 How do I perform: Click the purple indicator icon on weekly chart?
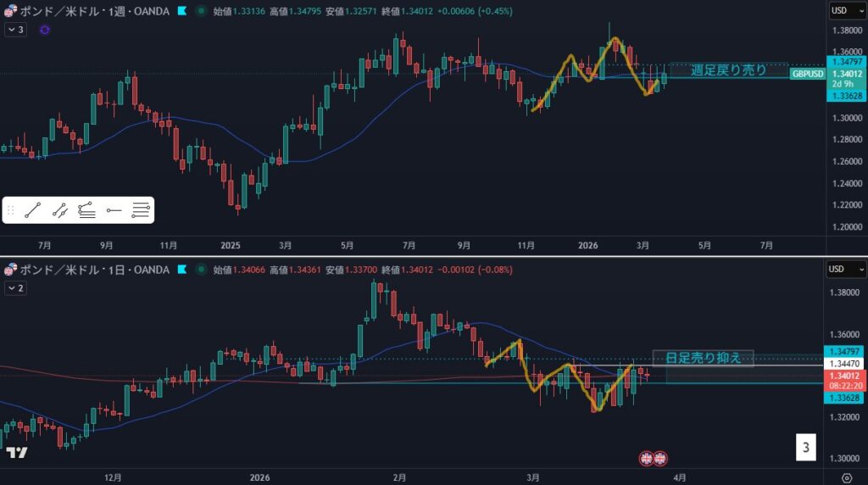[x=44, y=30]
